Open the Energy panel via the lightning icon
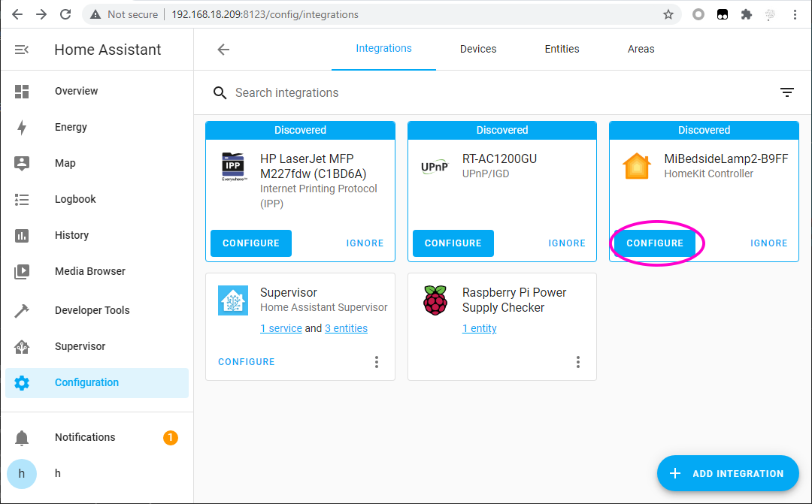Viewport: 812px width, 504px height. click(x=22, y=127)
